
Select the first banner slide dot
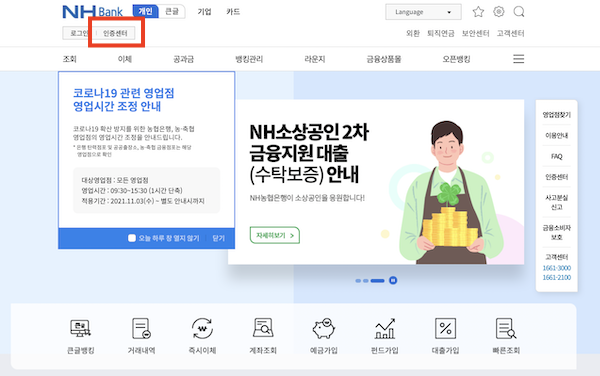358,281
